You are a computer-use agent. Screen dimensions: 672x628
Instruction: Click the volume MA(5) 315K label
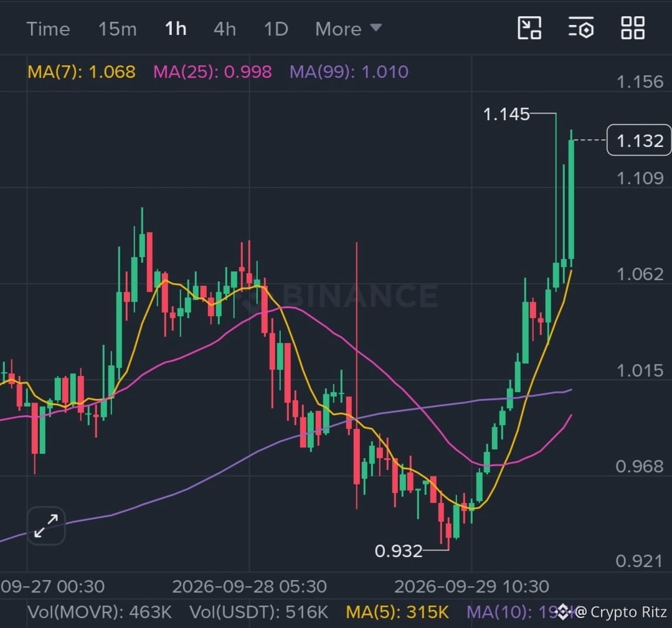click(x=397, y=612)
